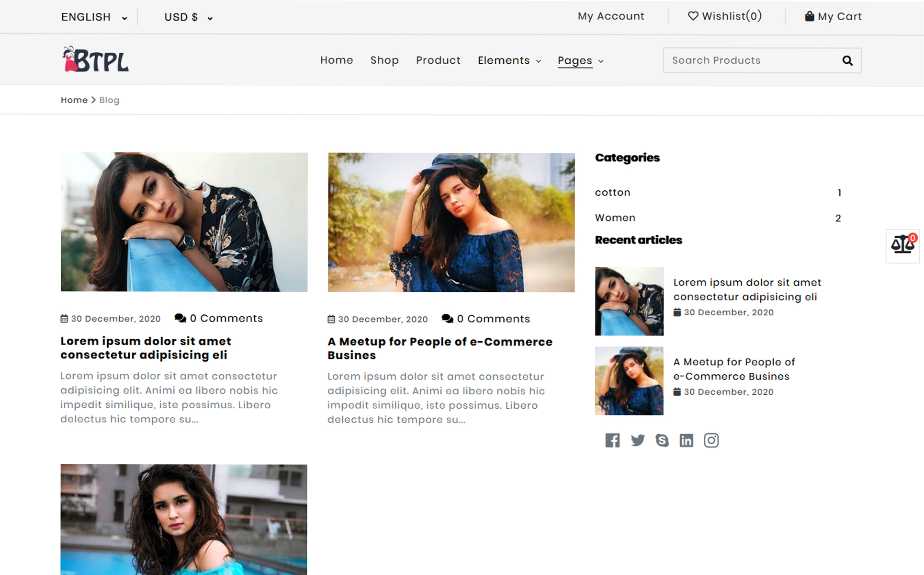This screenshot has height=575, width=924.
Task: Open 'A Meetup for People of e-Commerce' post title
Action: (x=439, y=348)
